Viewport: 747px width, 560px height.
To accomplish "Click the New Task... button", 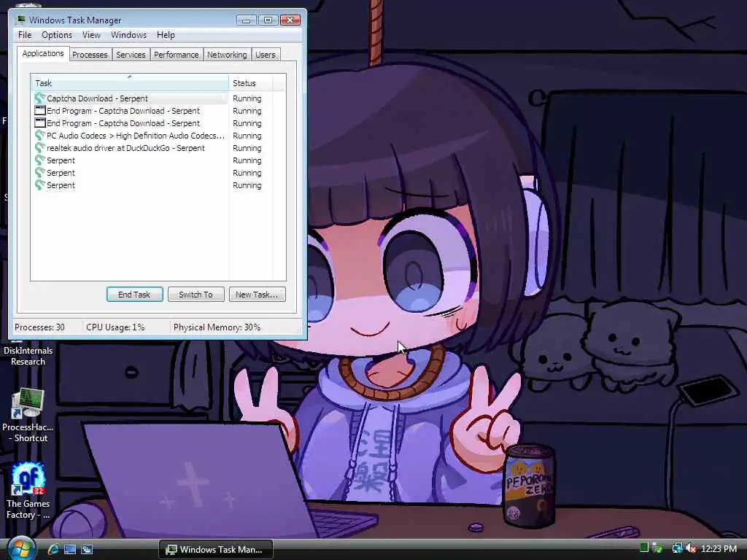I will [x=257, y=295].
